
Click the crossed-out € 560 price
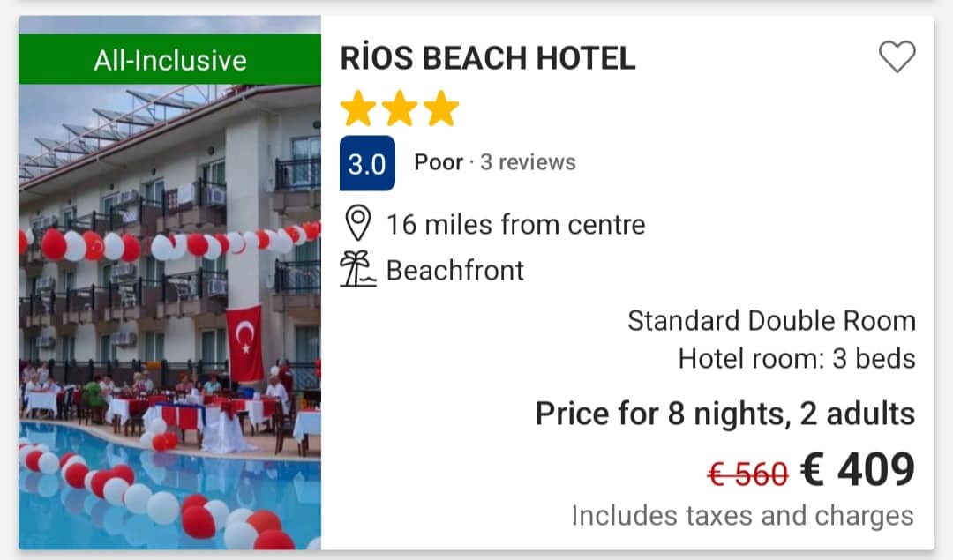point(747,474)
